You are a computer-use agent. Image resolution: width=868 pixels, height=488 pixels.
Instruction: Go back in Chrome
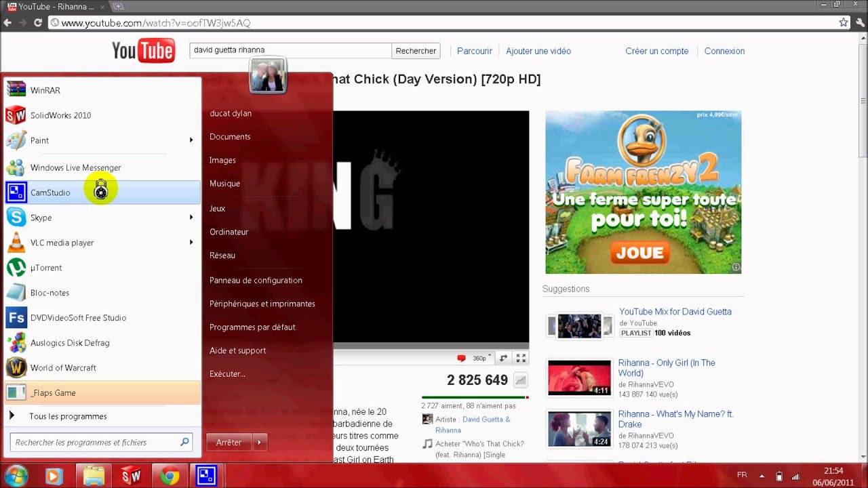coord(8,22)
